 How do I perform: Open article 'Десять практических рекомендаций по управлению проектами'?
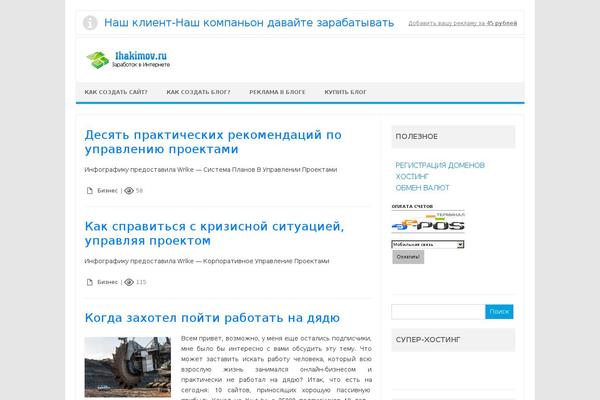(213, 142)
